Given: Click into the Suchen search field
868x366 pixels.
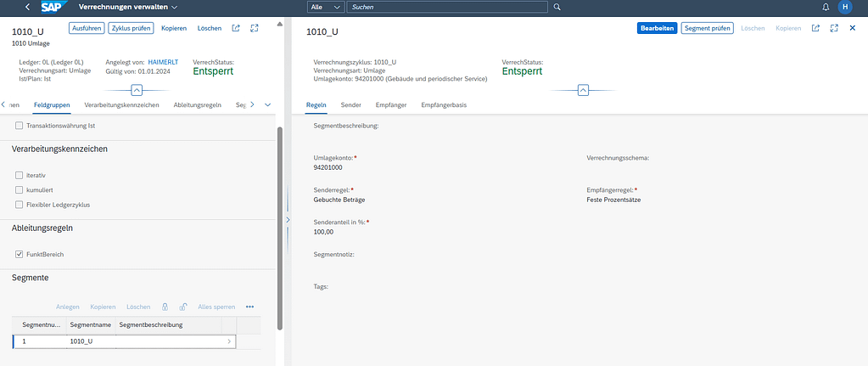Looking at the screenshot, I should (447, 7).
